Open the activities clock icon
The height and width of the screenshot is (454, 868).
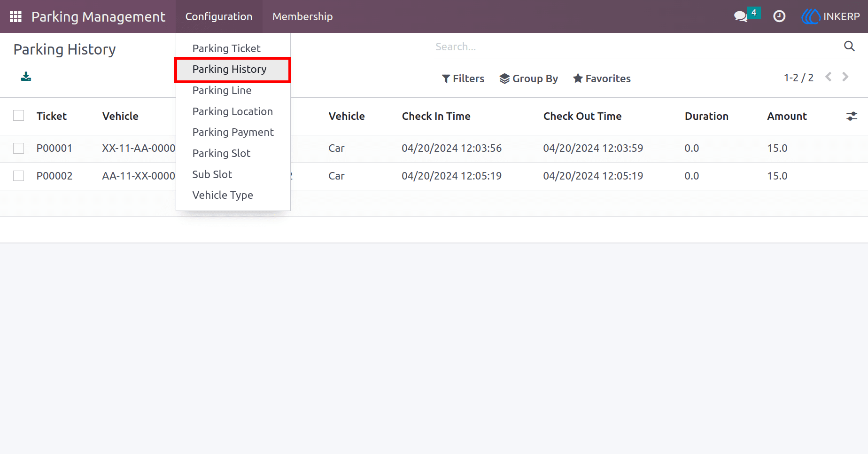pos(779,16)
